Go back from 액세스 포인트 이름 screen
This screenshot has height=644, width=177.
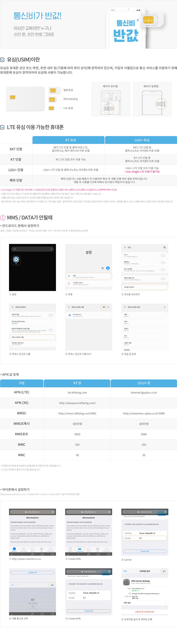pos(69,307)
